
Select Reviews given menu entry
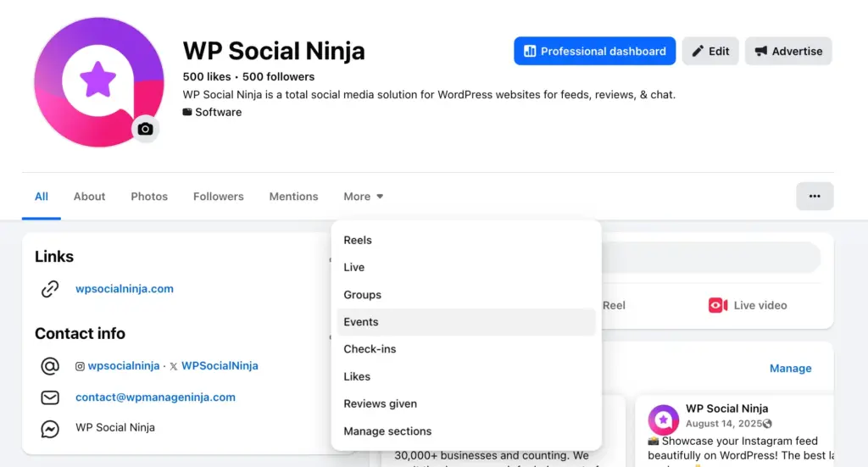click(x=466, y=404)
